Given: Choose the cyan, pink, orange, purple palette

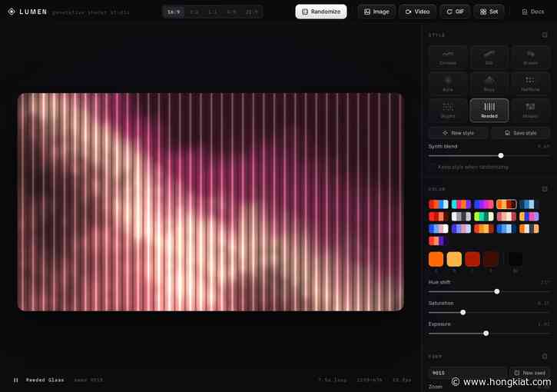Looking at the screenshot, I should [x=461, y=204].
